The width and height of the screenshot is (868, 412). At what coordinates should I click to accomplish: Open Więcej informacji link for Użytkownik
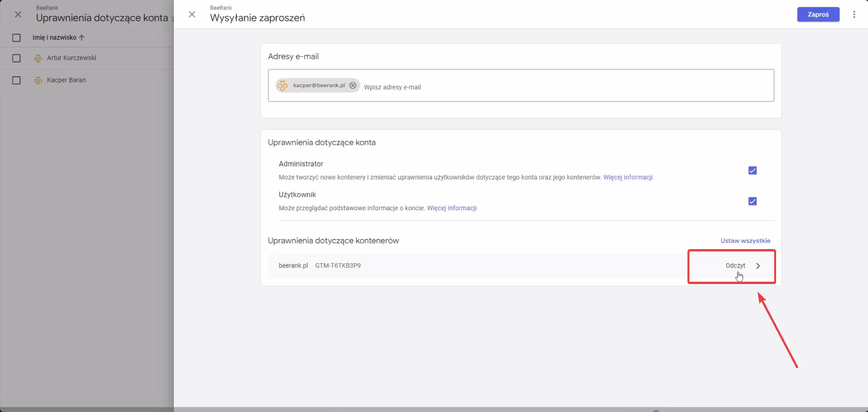click(x=452, y=208)
